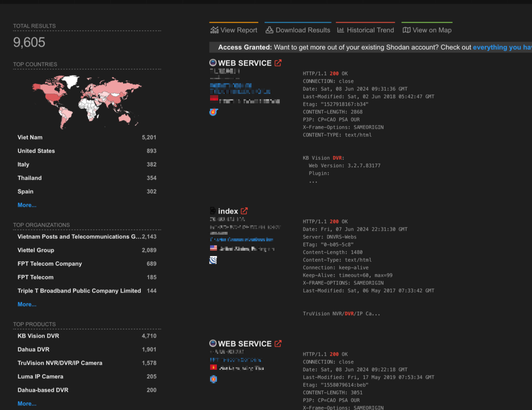Open the index result title
532x410 pixels.
click(x=228, y=211)
